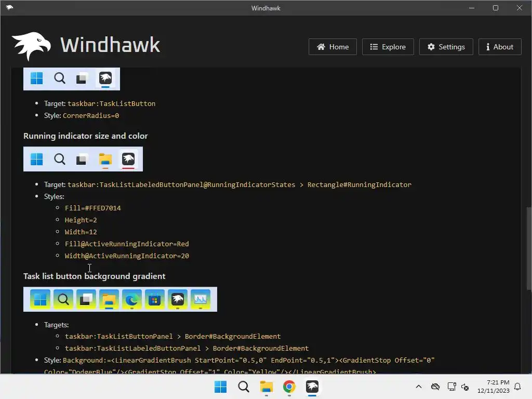Click the running indicator taskbar preview image
The width and height of the screenshot is (532, 399).
click(83, 159)
